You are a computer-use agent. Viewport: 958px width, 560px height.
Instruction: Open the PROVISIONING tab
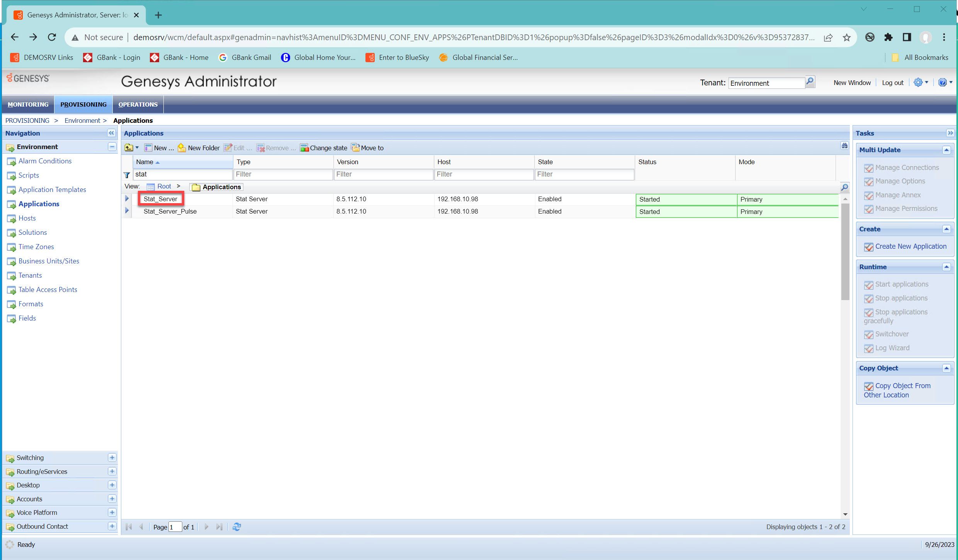click(83, 104)
